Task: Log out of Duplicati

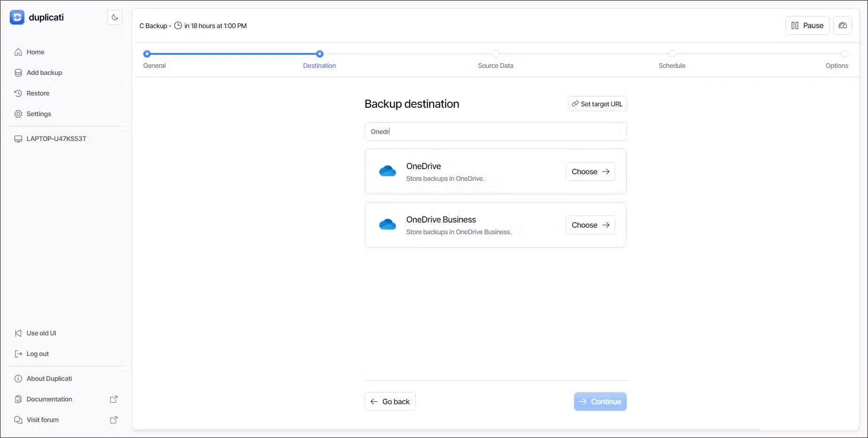Action: tap(37, 354)
